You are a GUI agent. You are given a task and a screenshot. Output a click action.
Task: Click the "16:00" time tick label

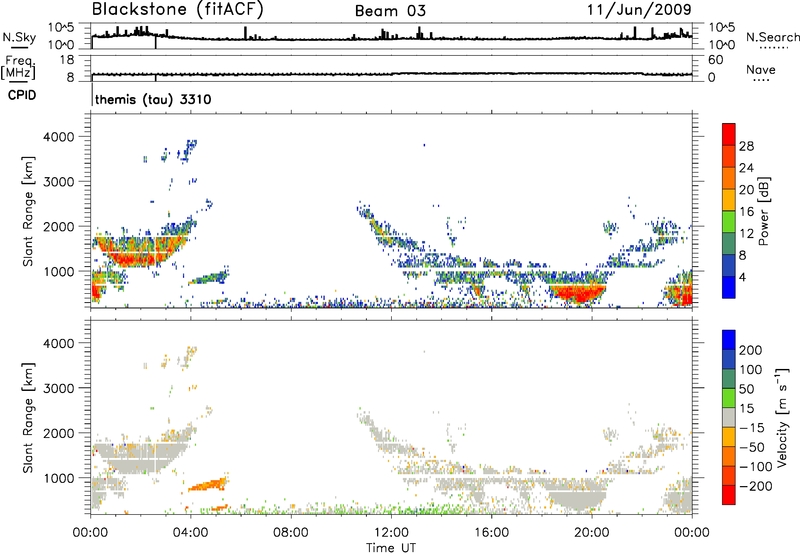click(491, 533)
